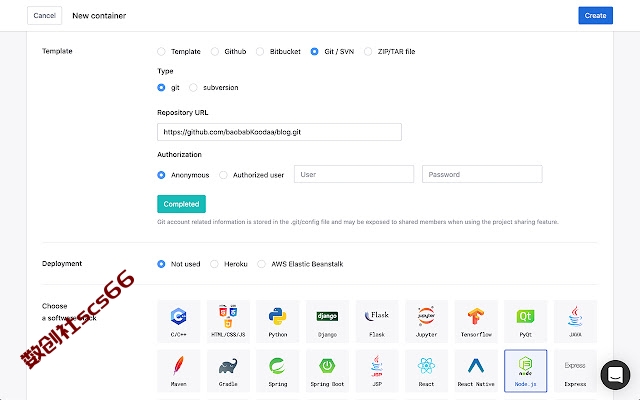Select Authorized user authorization
Screen dimensions: 640x400
point(223,175)
